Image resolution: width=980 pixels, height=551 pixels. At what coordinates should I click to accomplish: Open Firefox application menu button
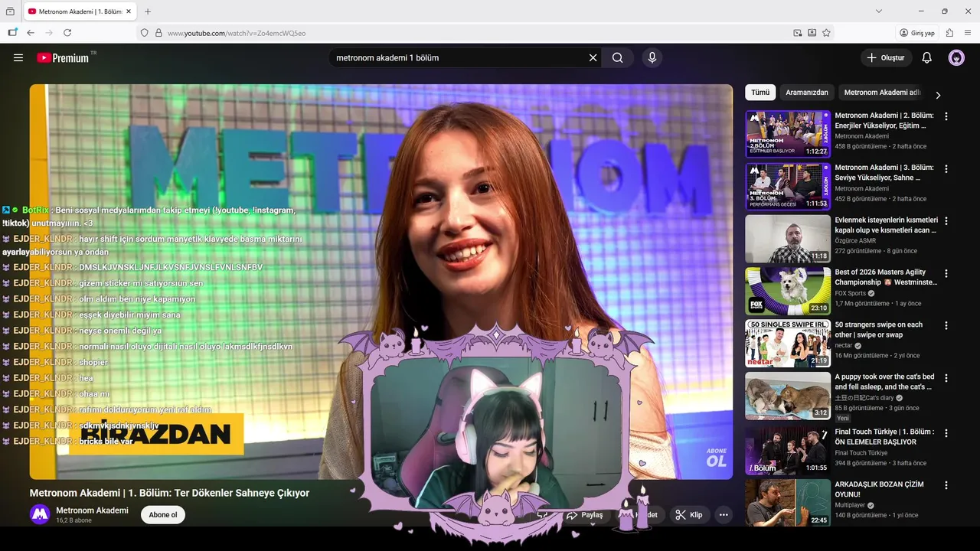pyautogui.click(x=968, y=33)
